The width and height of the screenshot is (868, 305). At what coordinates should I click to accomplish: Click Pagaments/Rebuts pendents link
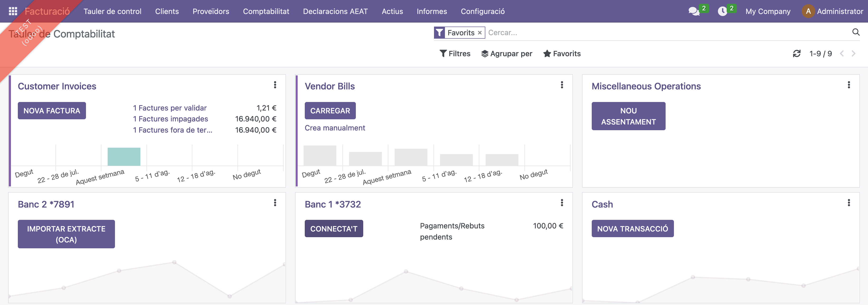[x=452, y=231]
